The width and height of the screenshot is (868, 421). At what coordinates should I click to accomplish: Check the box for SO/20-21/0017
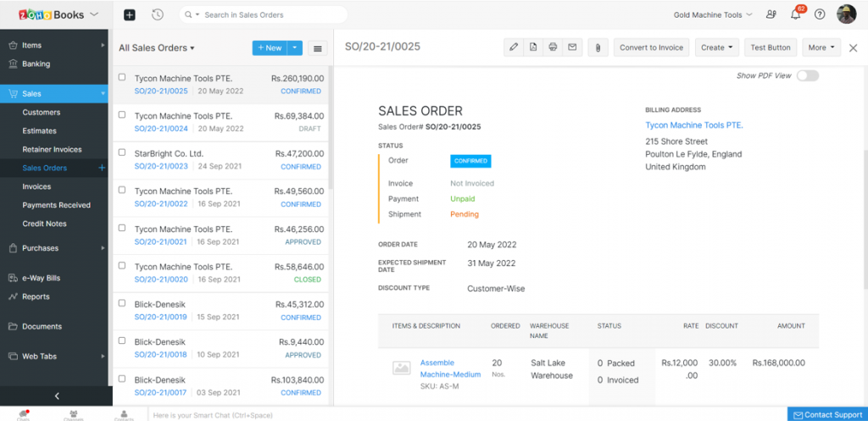122,379
